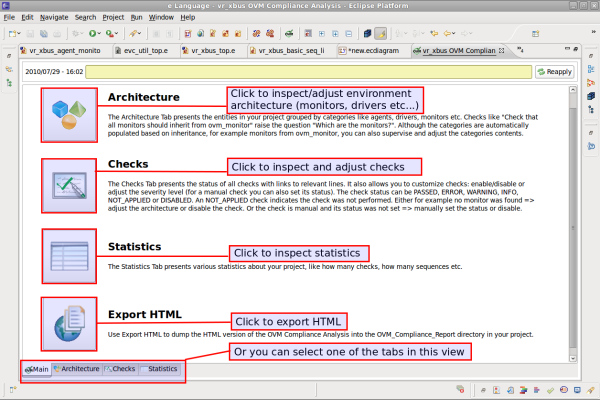The width and height of the screenshot is (600, 400).
Task: Click the vertical scrollbar up arrow
Action: point(573,90)
